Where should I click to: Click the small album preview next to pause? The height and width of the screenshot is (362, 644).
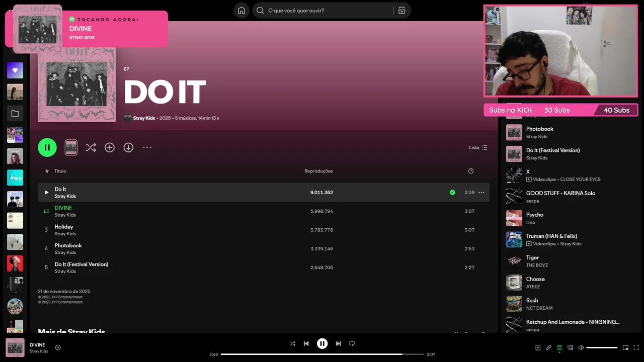(x=71, y=147)
